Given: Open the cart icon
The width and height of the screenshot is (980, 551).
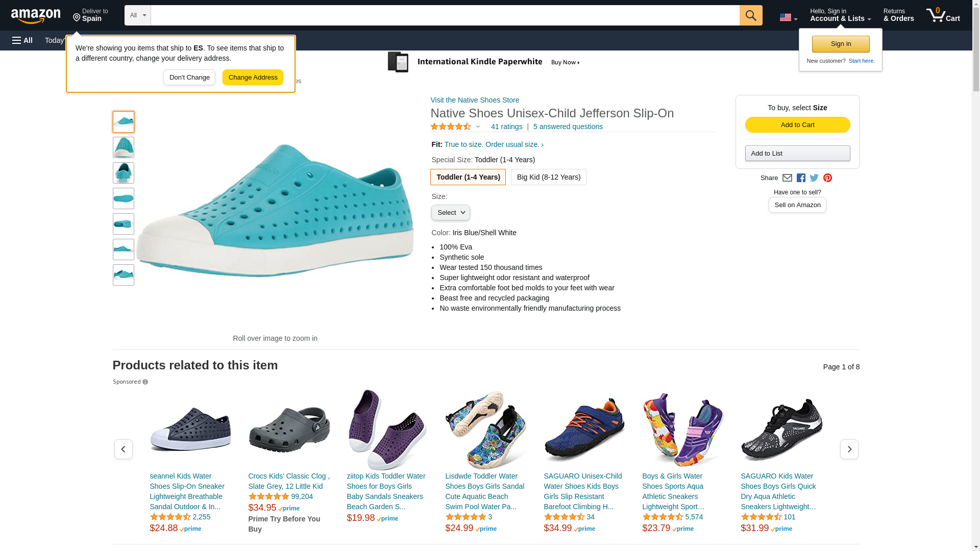Looking at the screenshot, I should point(943,15).
